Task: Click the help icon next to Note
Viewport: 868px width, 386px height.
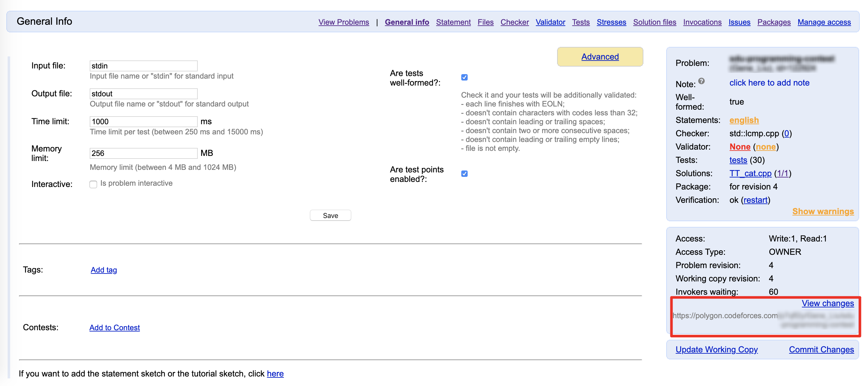Action: pos(701,81)
